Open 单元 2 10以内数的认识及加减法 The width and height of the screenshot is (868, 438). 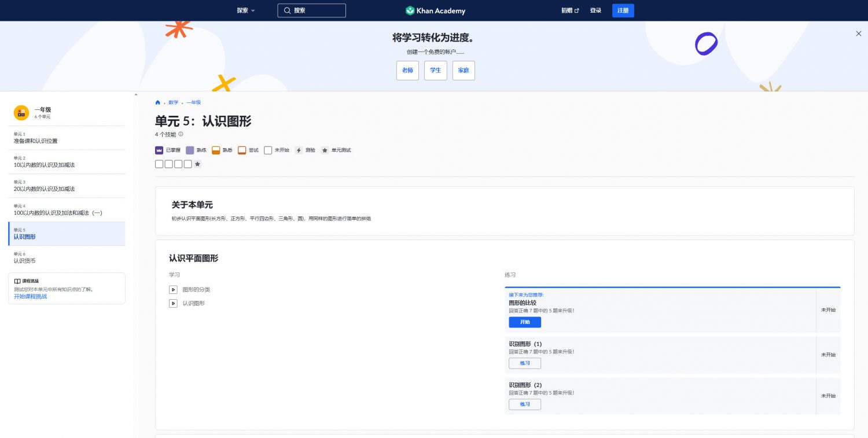67,161
